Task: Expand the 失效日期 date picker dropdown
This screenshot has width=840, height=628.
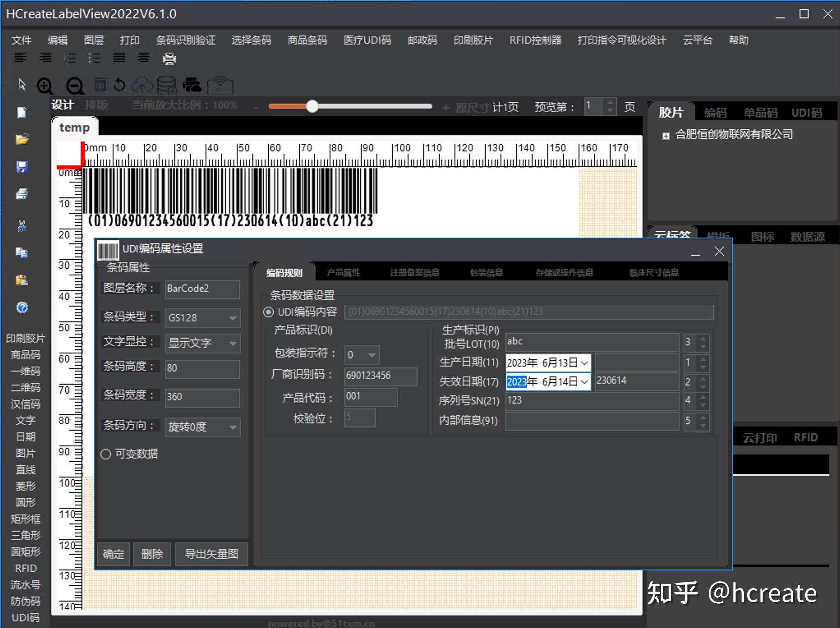Action: pos(584,381)
